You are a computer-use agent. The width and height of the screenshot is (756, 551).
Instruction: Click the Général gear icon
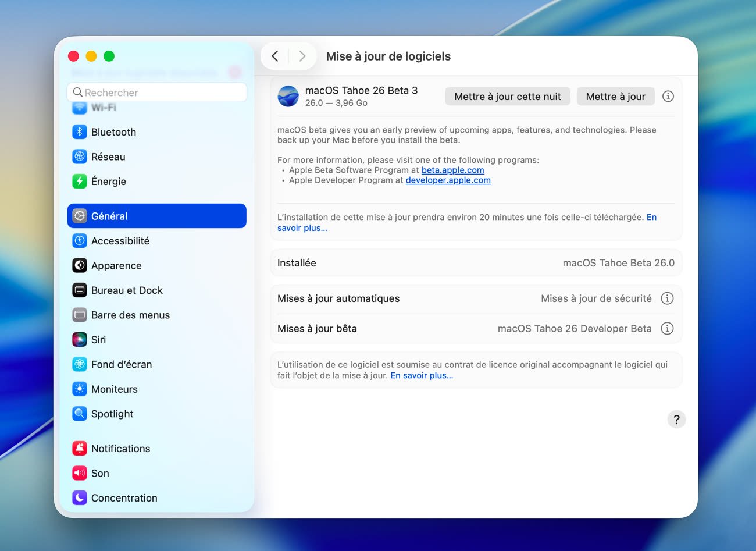click(x=80, y=216)
